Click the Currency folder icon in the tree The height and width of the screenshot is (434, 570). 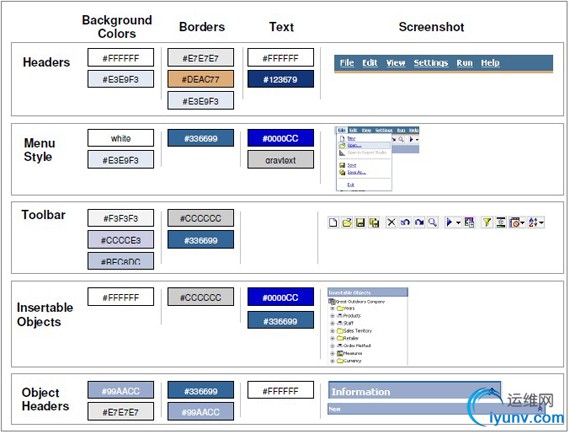click(x=340, y=361)
